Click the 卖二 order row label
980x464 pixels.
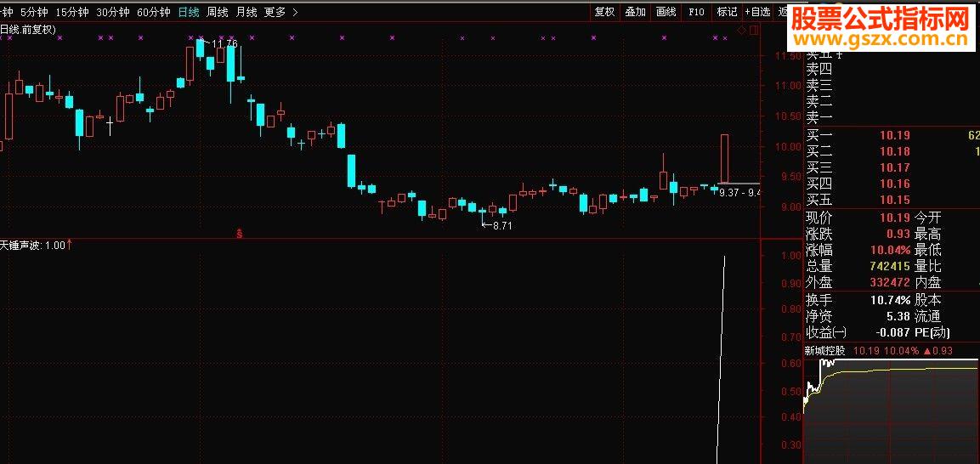click(x=819, y=102)
